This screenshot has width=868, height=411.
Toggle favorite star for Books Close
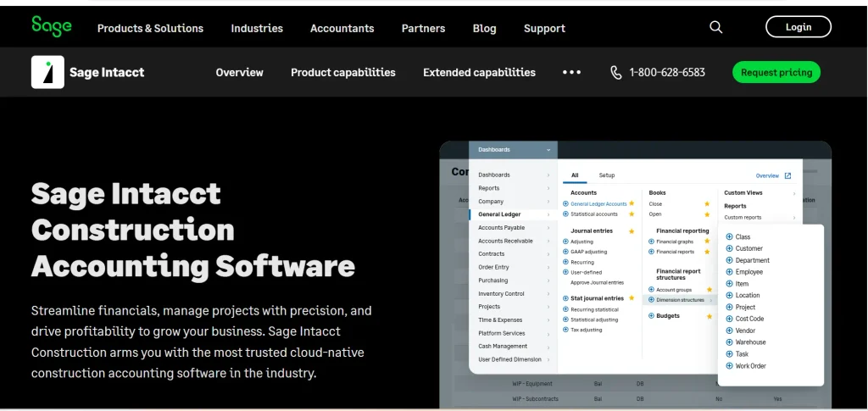(707, 203)
